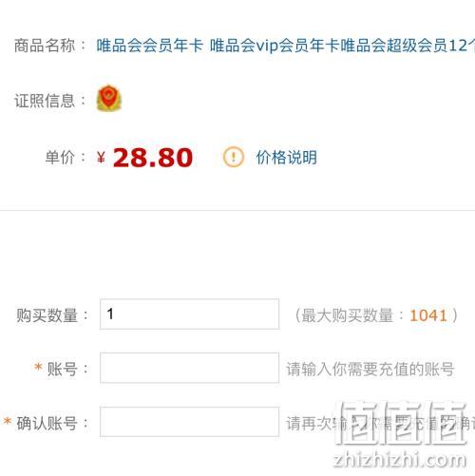Open the 价格说明 price explanation link
475x476 pixels.
coord(286,157)
